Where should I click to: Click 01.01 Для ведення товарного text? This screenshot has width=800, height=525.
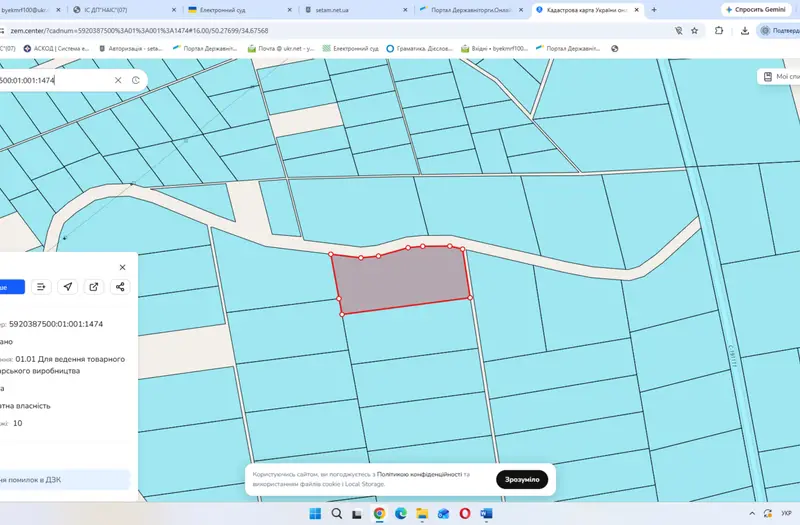pyautogui.click(x=70, y=359)
